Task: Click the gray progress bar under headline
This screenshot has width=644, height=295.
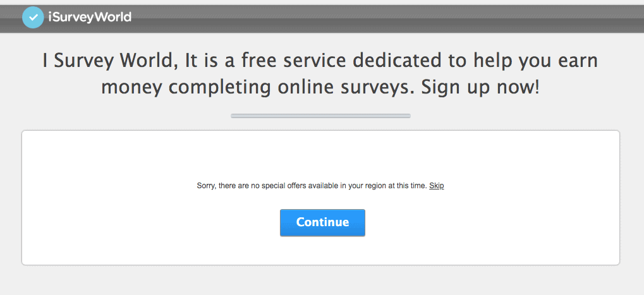Action: click(x=320, y=116)
